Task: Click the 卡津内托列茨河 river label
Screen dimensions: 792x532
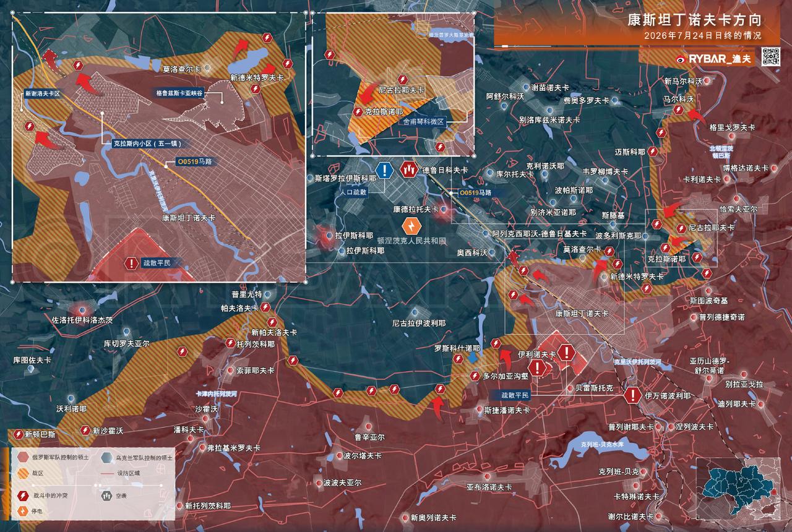Action: pyautogui.click(x=217, y=393)
